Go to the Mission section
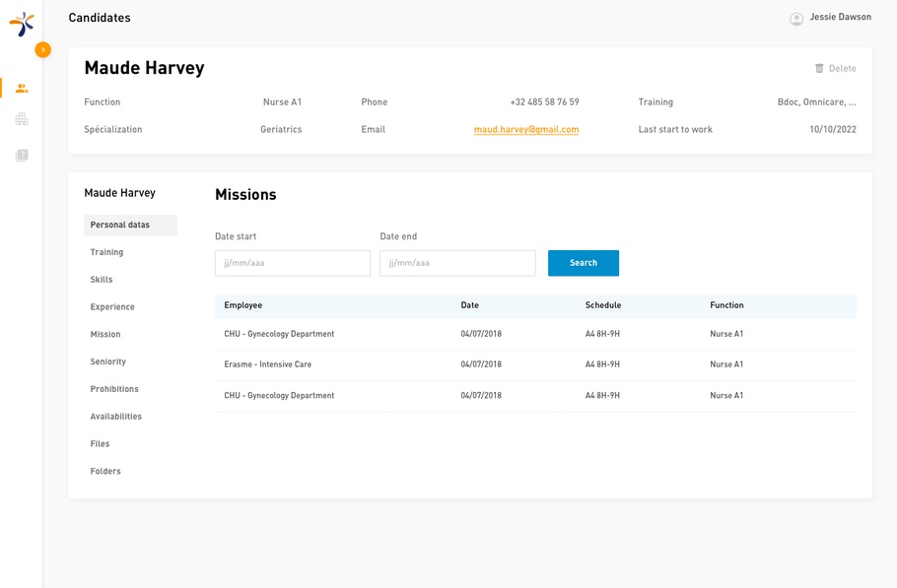The height and width of the screenshot is (588, 897). click(105, 335)
